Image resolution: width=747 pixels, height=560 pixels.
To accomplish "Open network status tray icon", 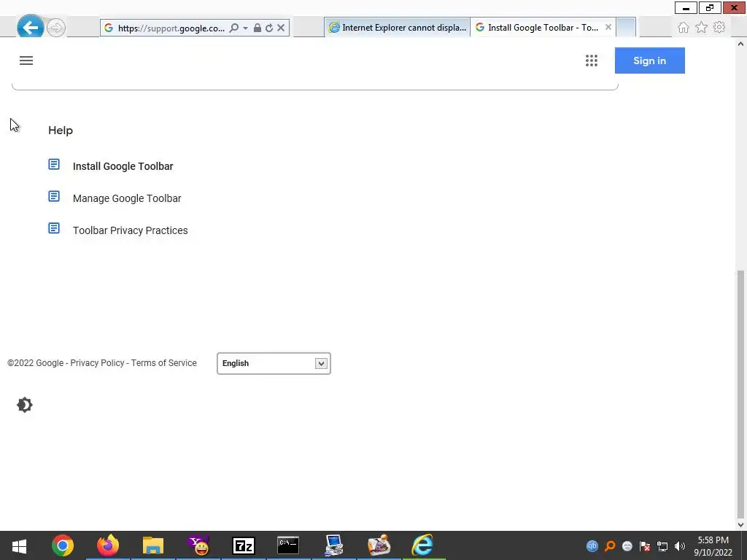I will (x=662, y=546).
